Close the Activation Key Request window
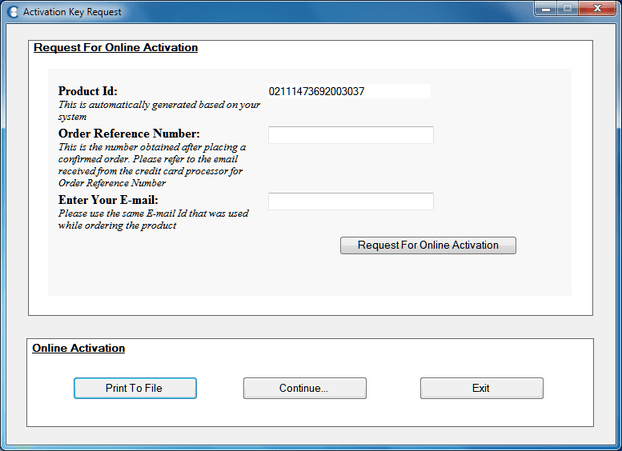622x451 pixels. 597,9
